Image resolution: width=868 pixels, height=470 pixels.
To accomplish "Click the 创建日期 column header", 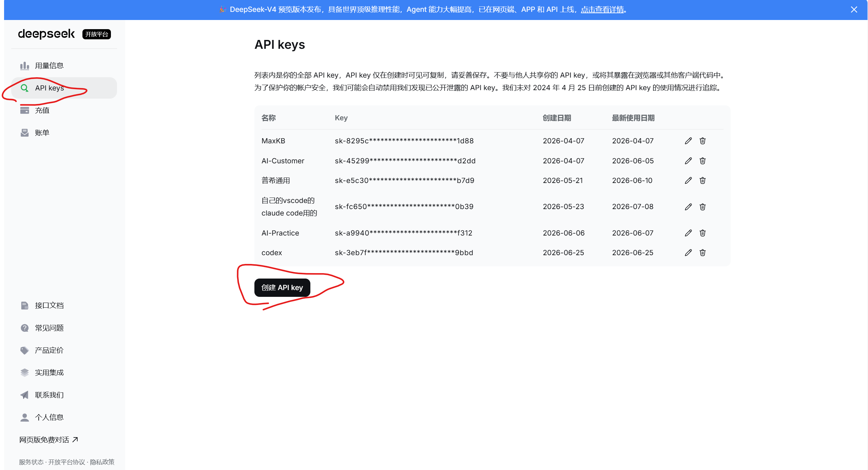I will click(557, 118).
